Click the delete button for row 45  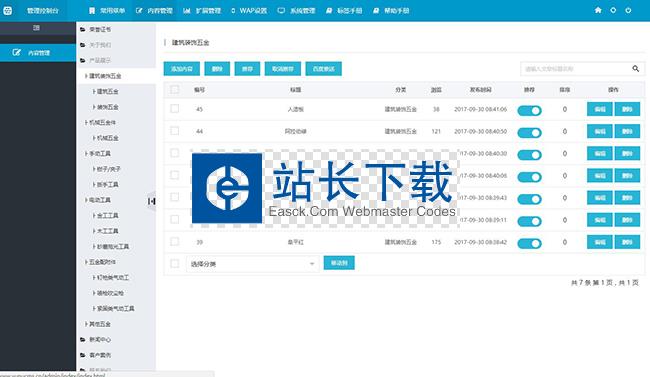click(627, 109)
